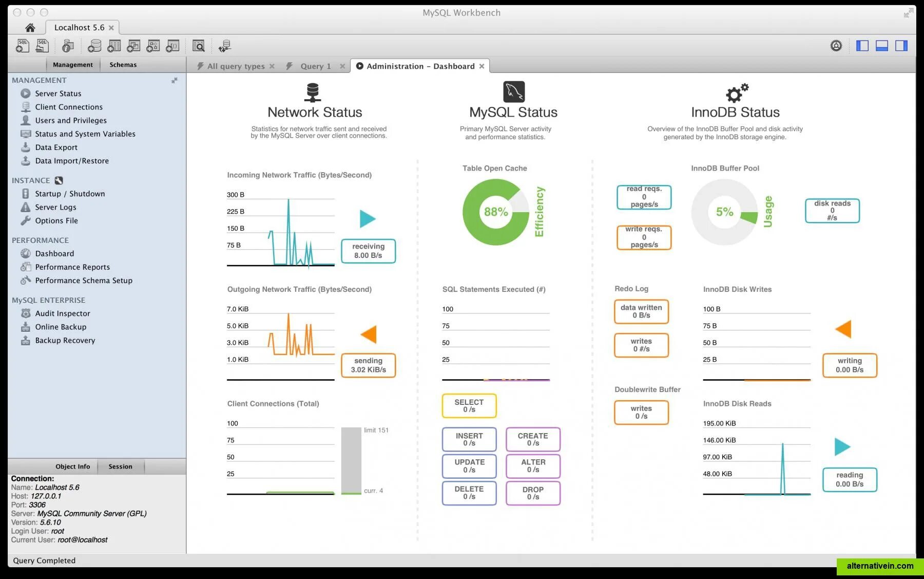
Task: Toggle the left sidebar panel
Action: coord(862,46)
